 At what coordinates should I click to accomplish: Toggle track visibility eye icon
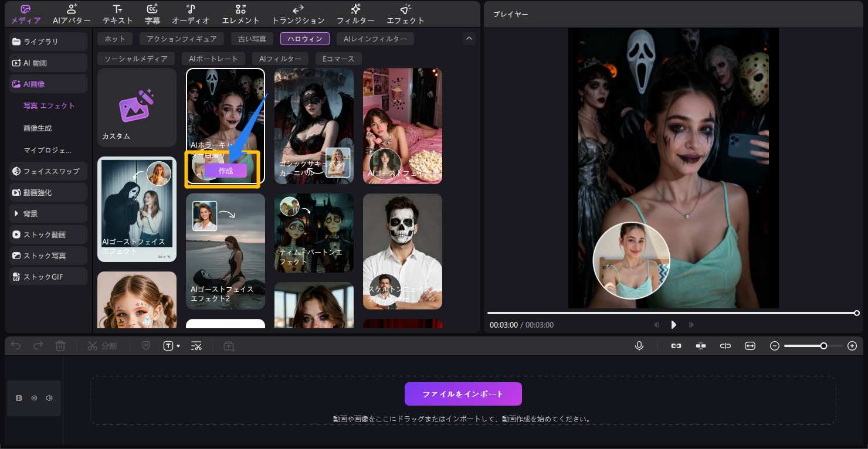[34, 398]
